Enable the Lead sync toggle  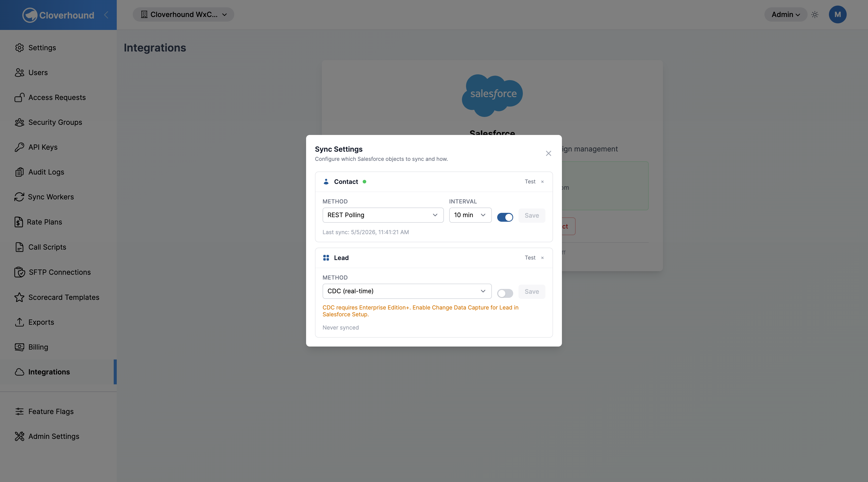click(x=505, y=293)
